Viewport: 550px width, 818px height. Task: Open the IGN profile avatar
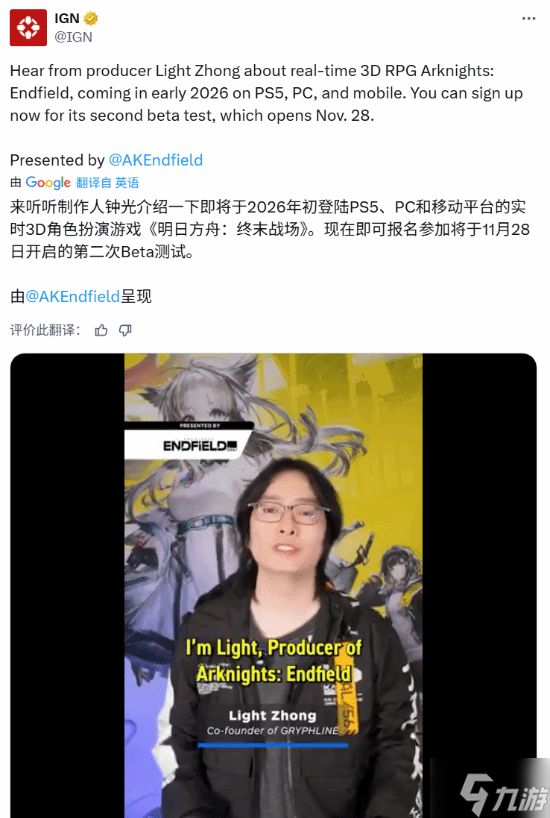pyautogui.click(x=28, y=28)
